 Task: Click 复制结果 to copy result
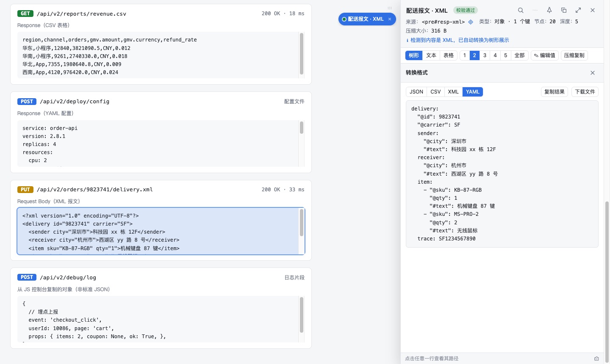[x=555, y=92]
